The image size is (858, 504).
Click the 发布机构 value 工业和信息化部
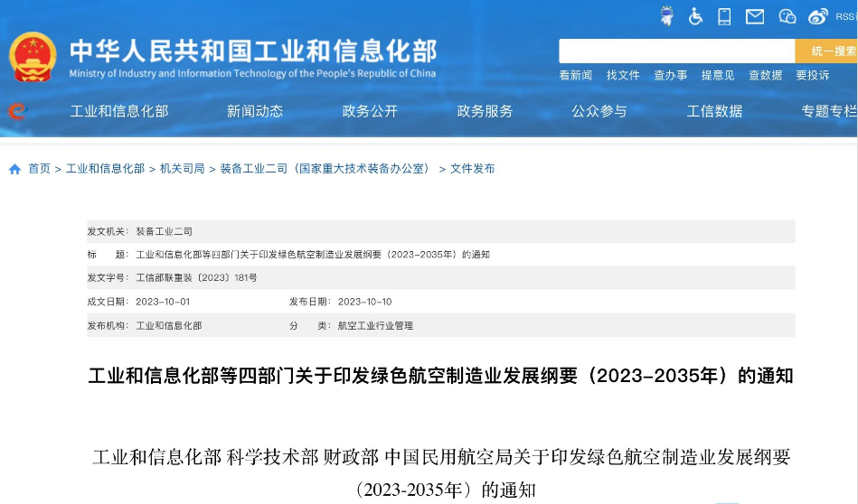[168, 326]
